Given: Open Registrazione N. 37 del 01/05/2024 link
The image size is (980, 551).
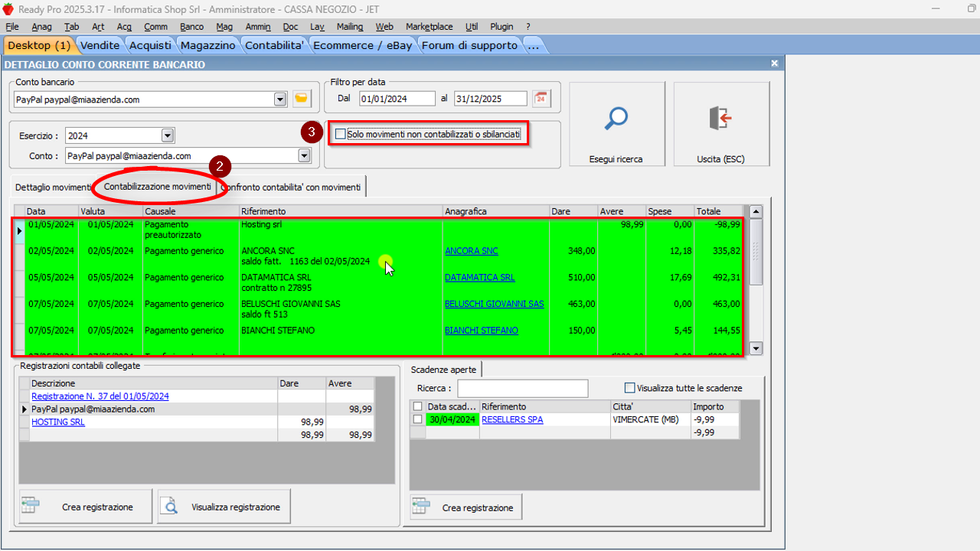Looking at the screenshot, I should pyautogui.click(x=100, y=396).
